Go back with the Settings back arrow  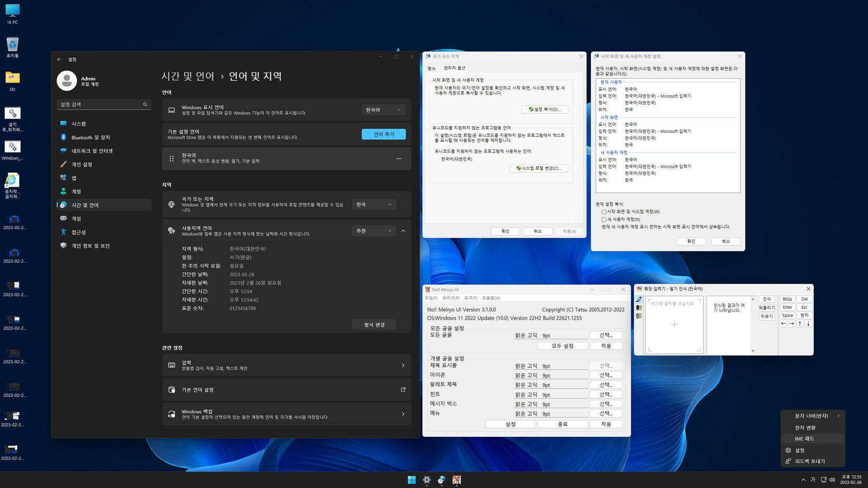pyautogui.click(x=59, y=59)
